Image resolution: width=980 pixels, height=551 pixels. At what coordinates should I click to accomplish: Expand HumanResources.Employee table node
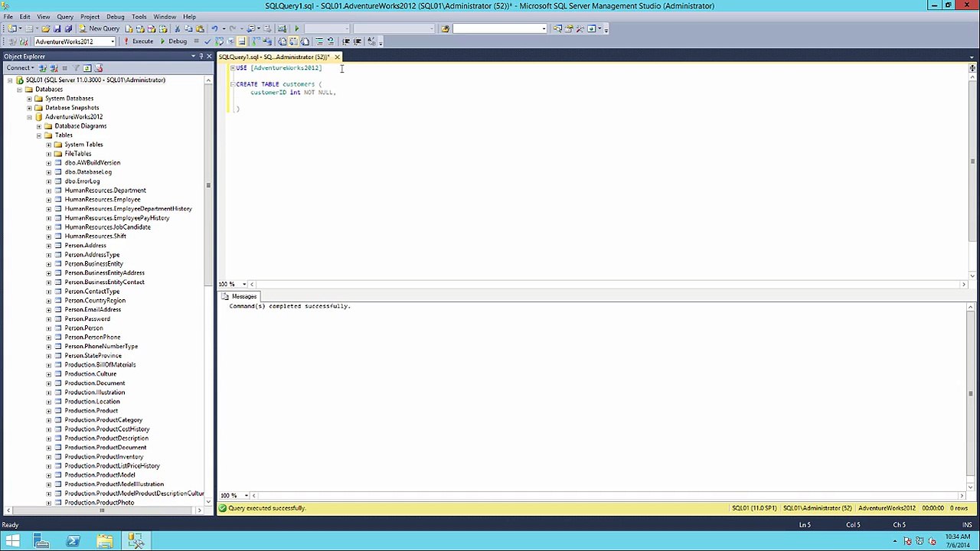point(48,199)
